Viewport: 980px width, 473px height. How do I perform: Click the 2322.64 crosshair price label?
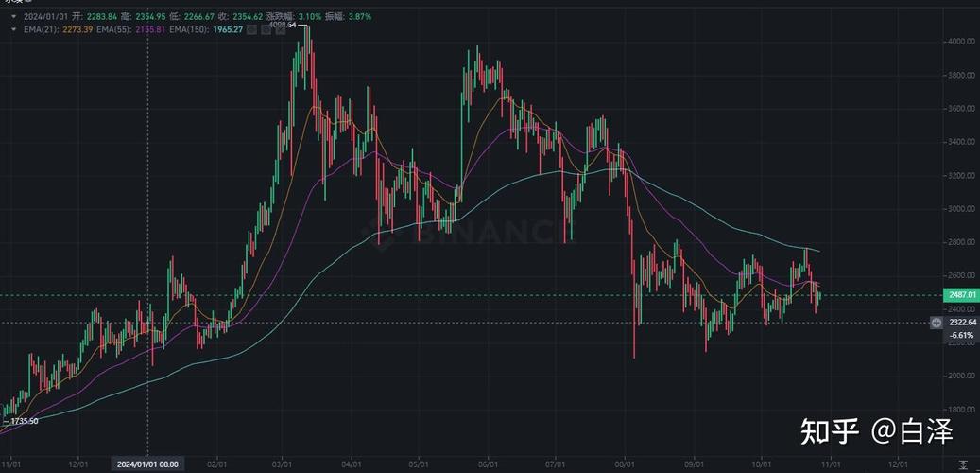[x=965, y=323]
